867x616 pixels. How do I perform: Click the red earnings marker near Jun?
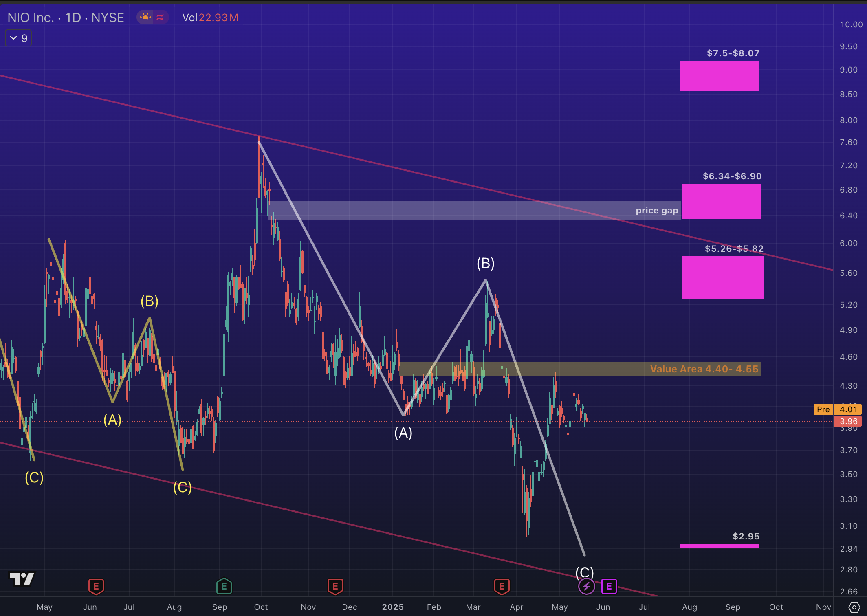(96, 586)
